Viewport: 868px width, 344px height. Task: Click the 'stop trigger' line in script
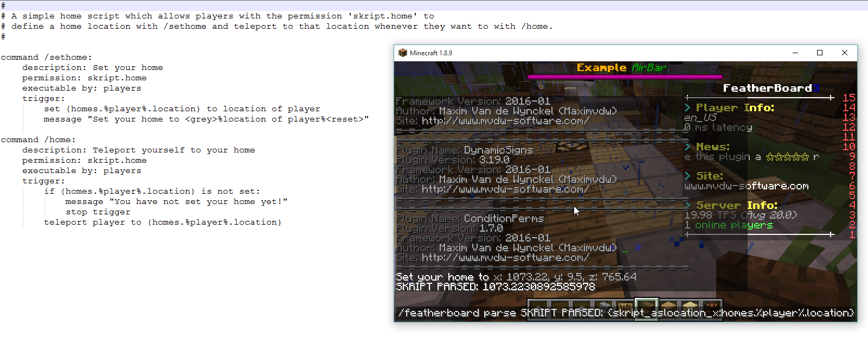click(98, 212)
